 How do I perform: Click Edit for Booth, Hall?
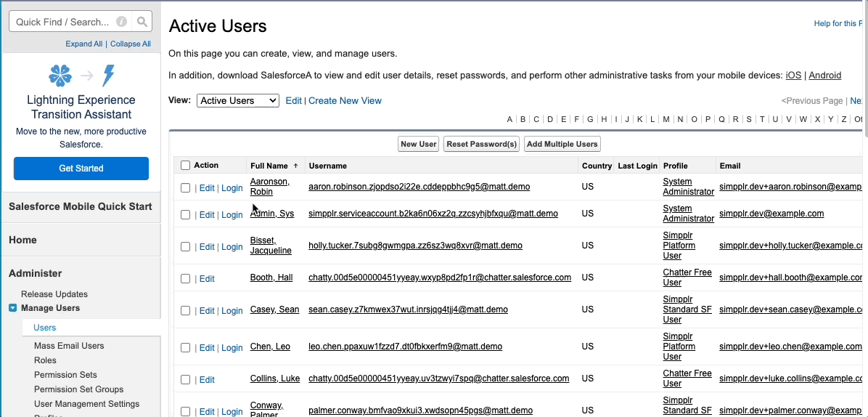(207, 278)
